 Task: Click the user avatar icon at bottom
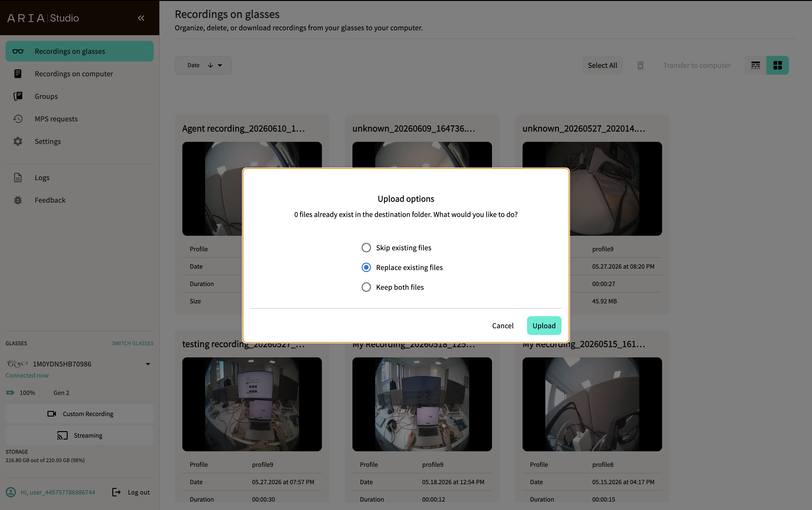click(11, 492)
